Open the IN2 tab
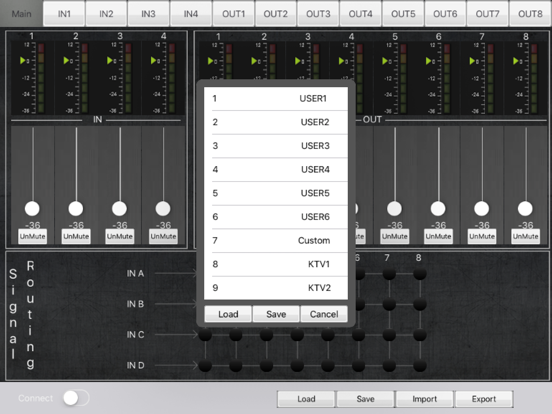552x414 pixels. point(106,14)
